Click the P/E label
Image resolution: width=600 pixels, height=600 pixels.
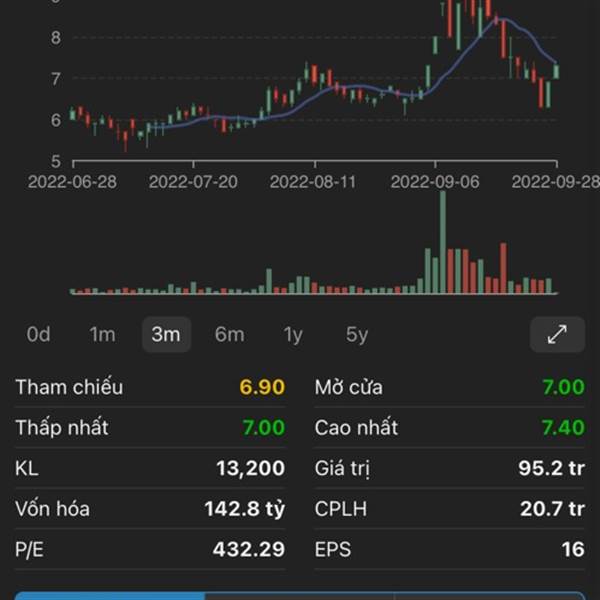[x=29, y=550]
